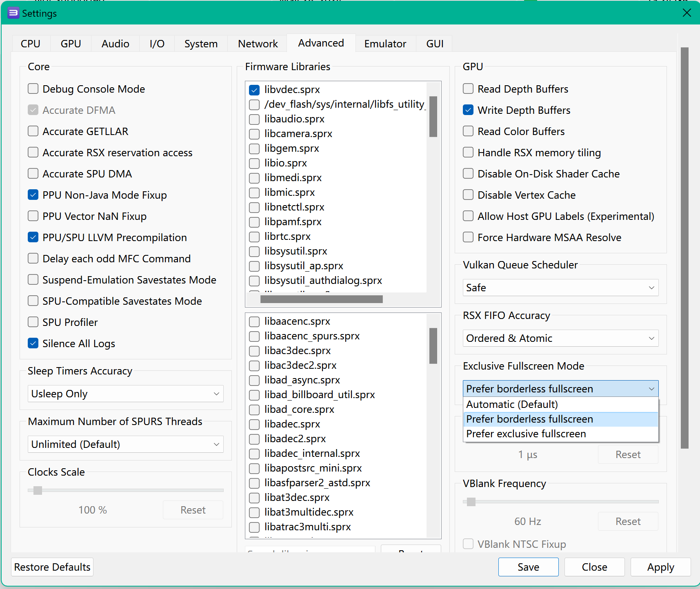Select Prefer borderless fullscreen in the list

[561, 419]
